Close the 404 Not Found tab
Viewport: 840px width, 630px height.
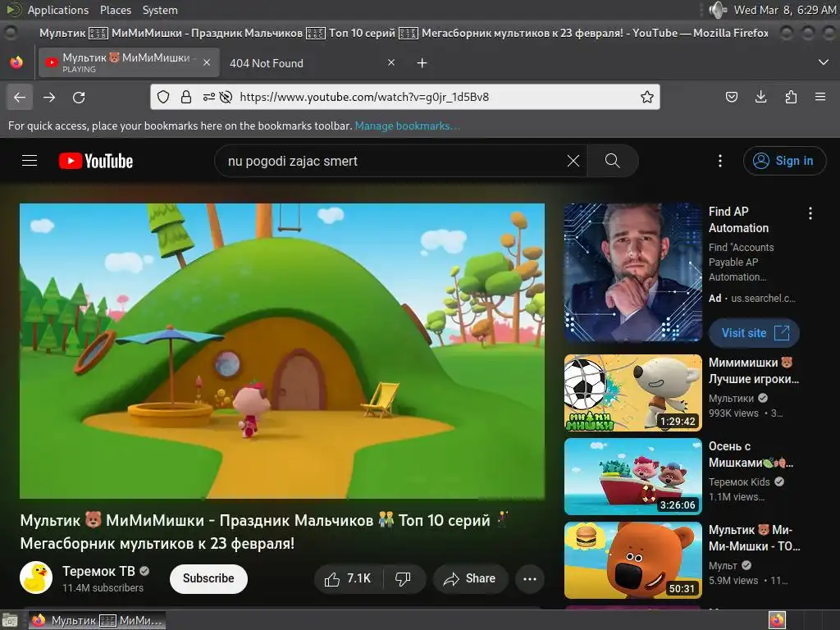(391, 62)
